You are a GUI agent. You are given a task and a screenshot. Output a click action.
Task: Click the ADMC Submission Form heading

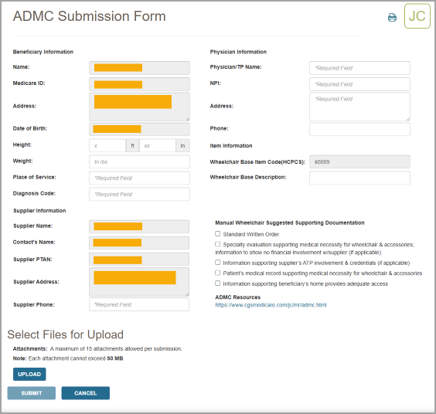89,16
